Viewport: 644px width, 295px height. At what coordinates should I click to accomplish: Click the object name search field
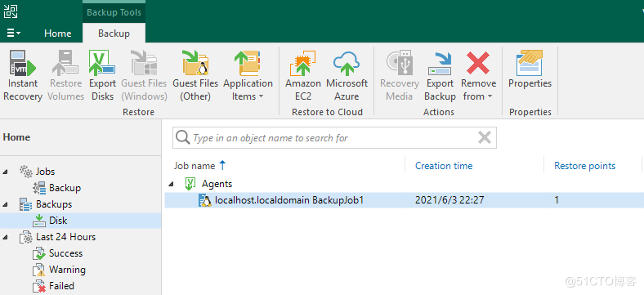333,137
